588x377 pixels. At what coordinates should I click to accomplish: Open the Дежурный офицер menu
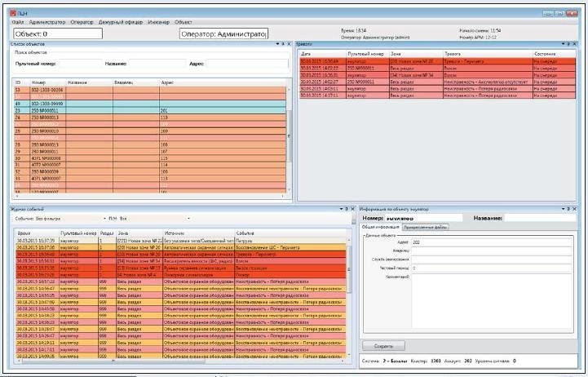tap(121, 22)
